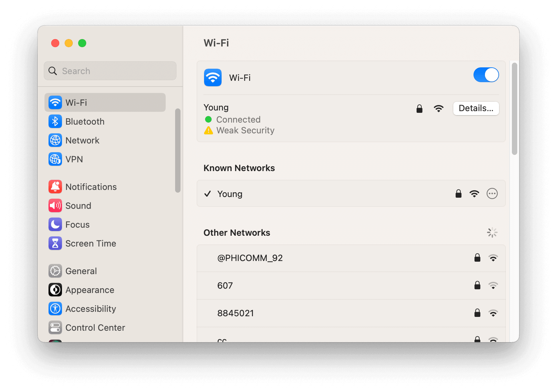Click the lock icon for network 607
557x392 pixels.
pyautogui.click(x=477, y=285)
